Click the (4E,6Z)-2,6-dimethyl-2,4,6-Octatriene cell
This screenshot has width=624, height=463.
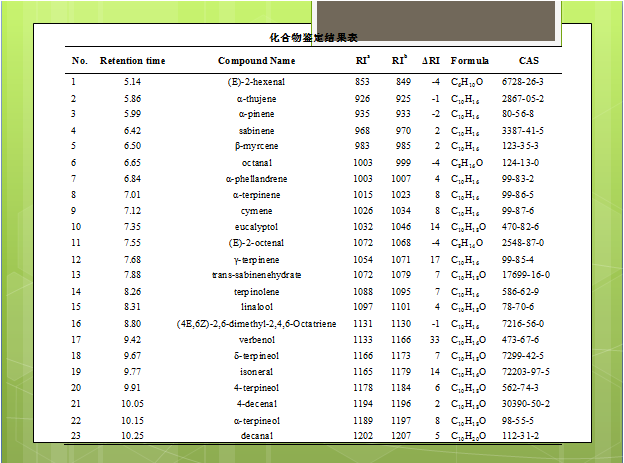click(x=256, y=324)
